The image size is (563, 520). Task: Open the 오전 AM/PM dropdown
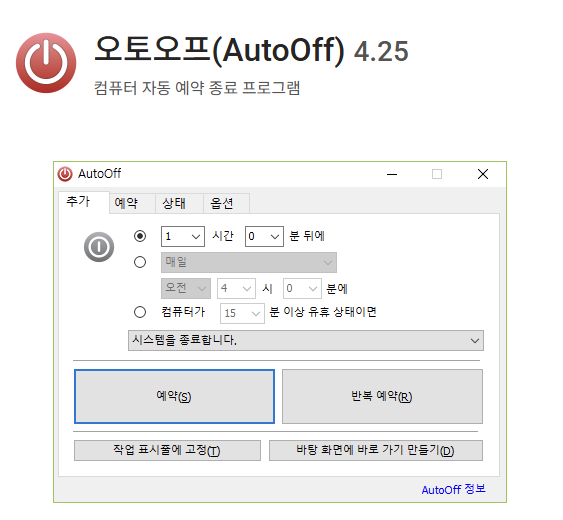point(186,288)
